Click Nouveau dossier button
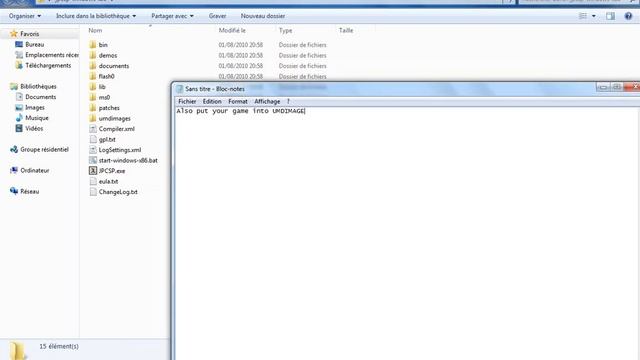640x360 pixels. 263,16
